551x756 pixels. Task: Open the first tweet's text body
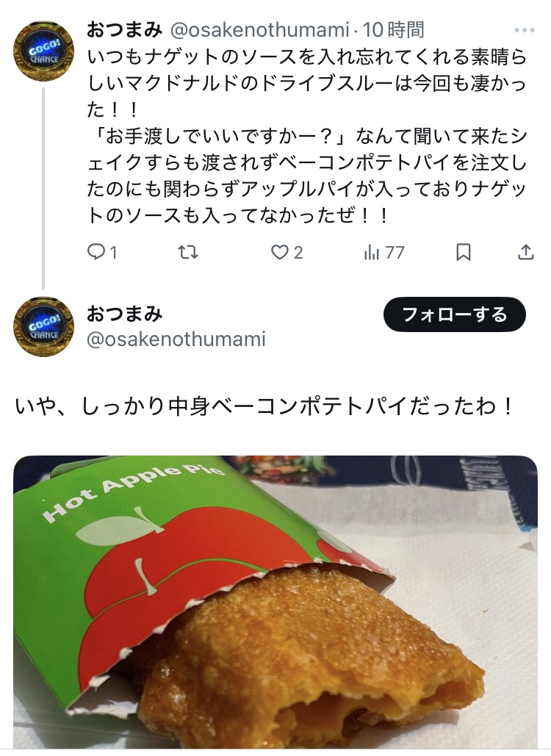coord(306,137)
